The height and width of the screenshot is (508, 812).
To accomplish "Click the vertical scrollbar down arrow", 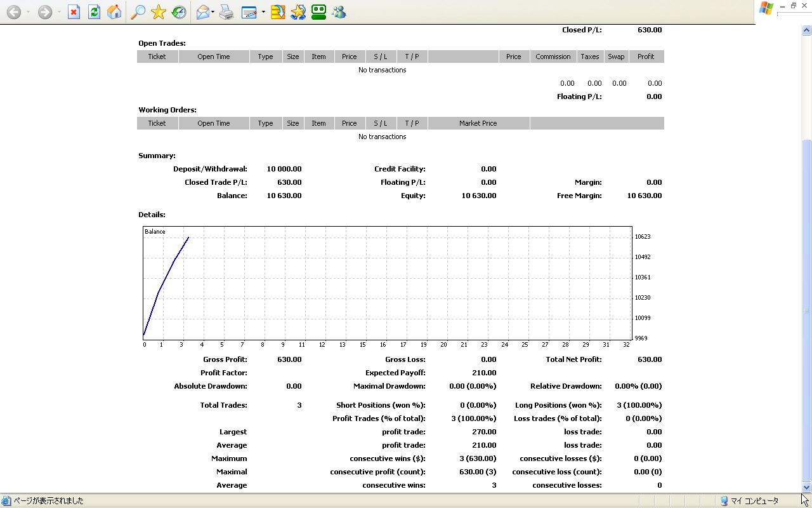I will point(806,488).
